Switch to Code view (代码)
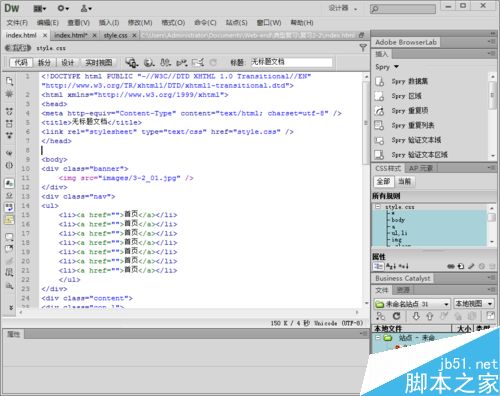500x396 pixels. pyautogui.click(x=21, y=62)
